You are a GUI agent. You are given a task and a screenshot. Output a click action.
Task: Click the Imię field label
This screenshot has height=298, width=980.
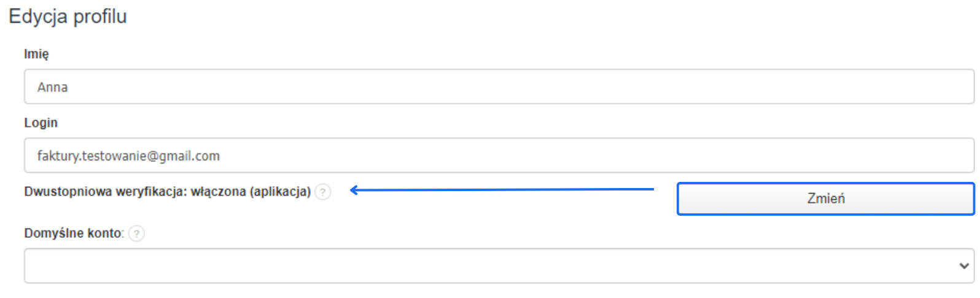(36, 54)
